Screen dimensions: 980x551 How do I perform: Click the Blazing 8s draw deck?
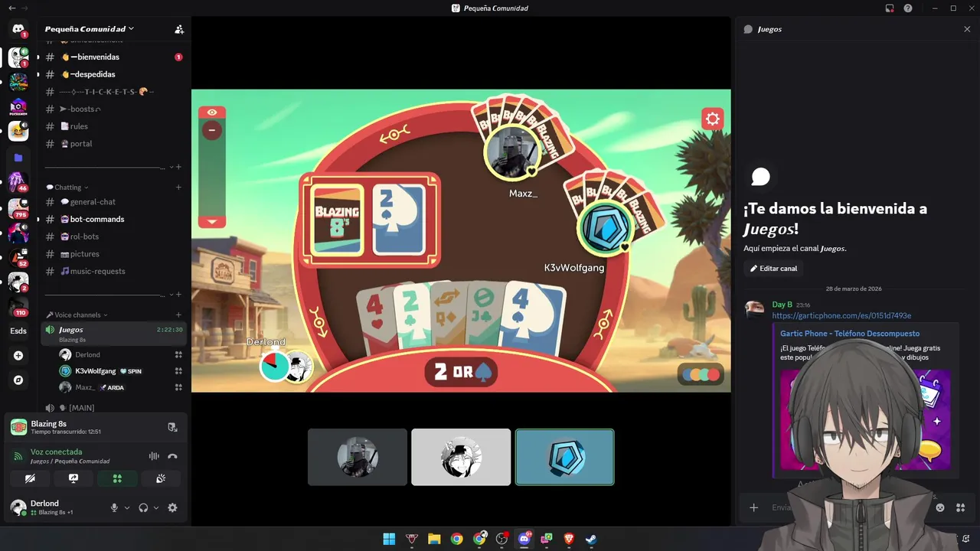(x=337, y=220)
